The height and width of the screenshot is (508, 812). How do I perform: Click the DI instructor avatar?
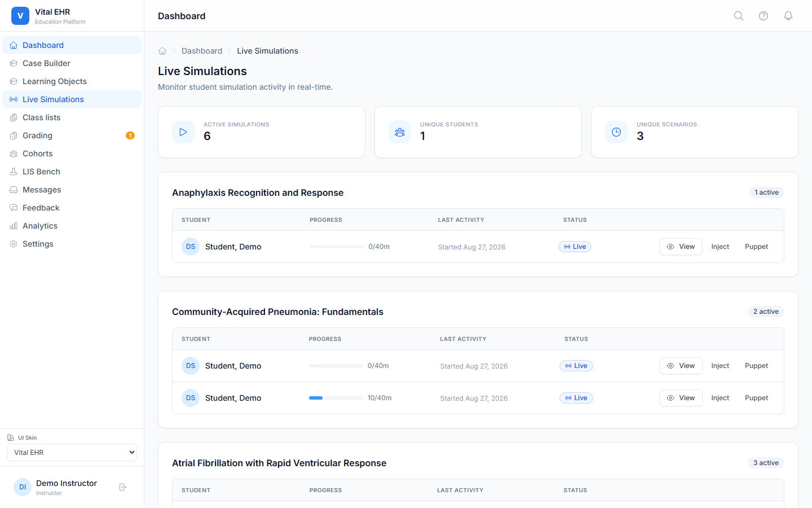click(23, 487)
